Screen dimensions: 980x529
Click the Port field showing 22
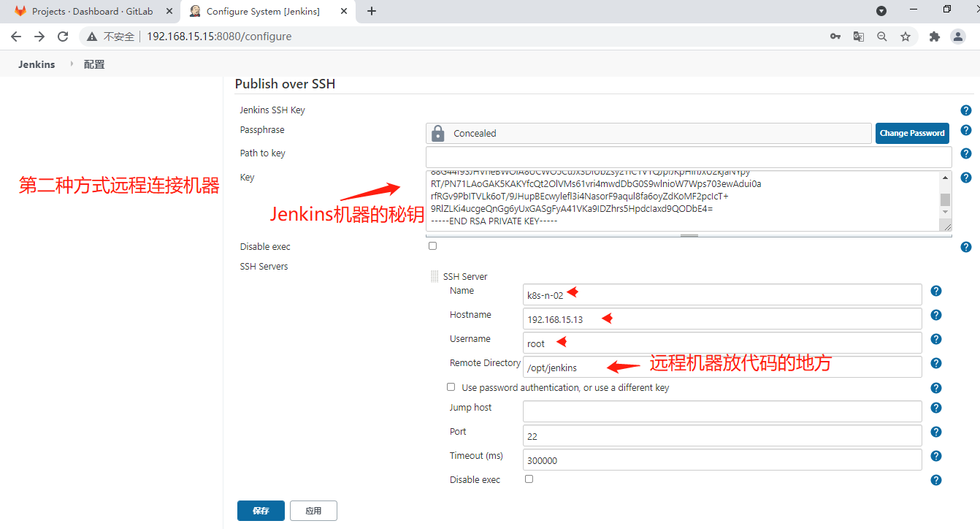coord(722,435)
